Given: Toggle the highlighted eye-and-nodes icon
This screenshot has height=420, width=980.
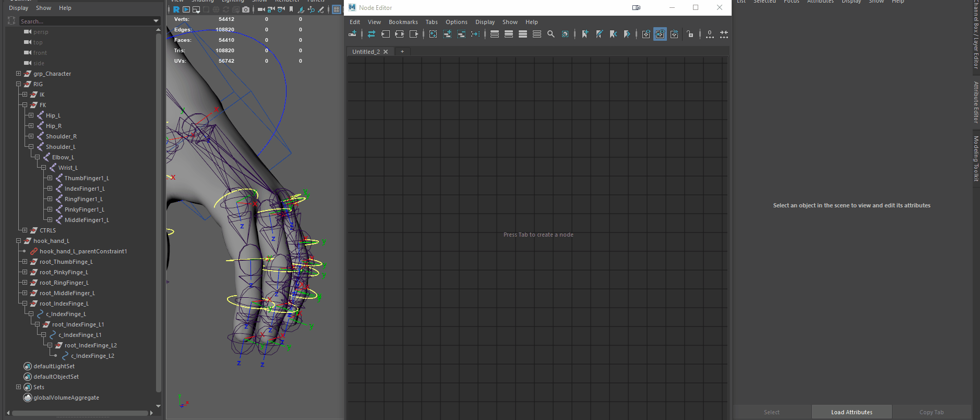Looking at the screenshot, I should click(x=660, y=34).
